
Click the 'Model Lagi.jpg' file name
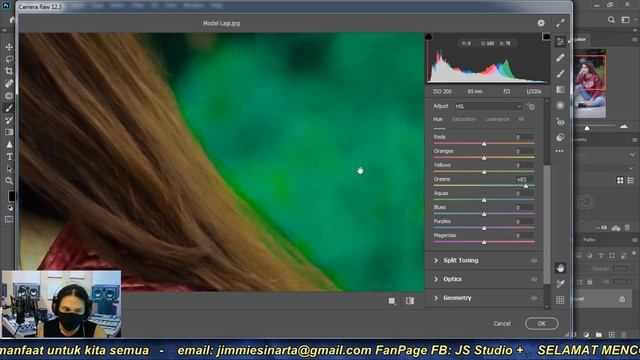click(x=222, y=23)
